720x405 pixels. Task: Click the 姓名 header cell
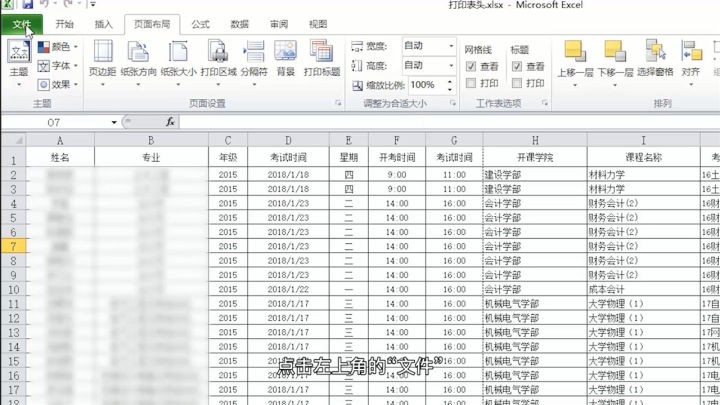point(60,158)
